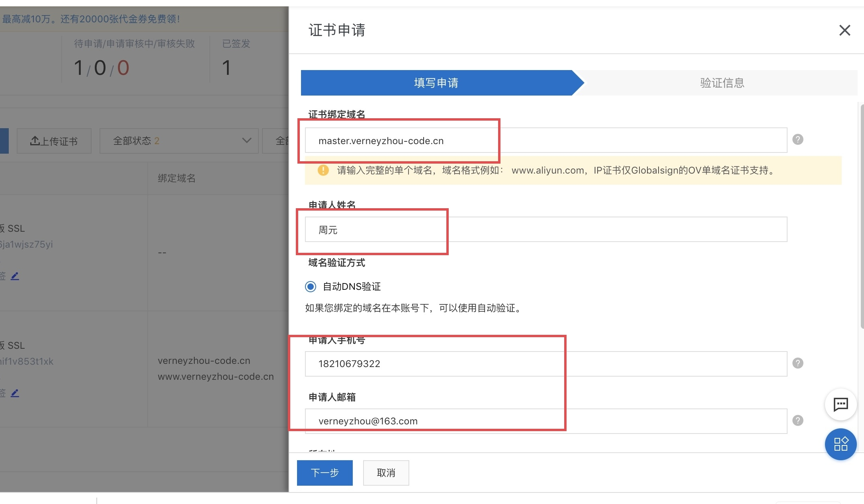Click edit pencil icon under first SSL certificate
Screen dimensions: 864x504
click(15, 276)
